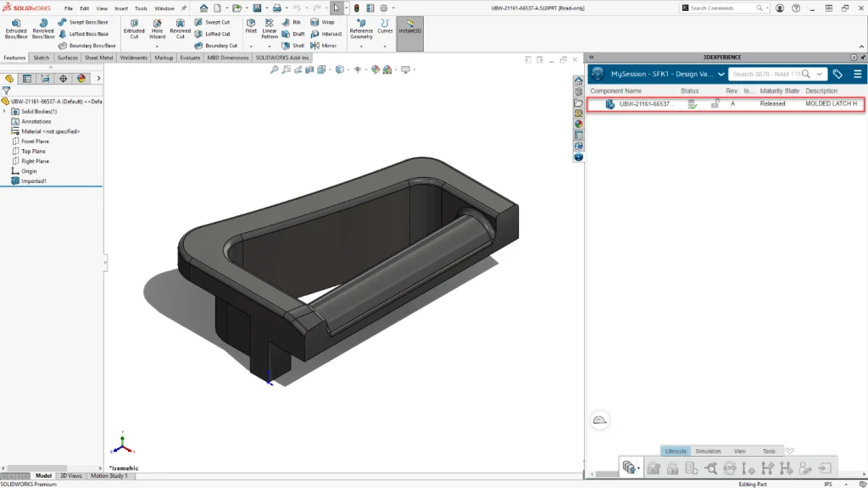Switch to the Sheet Metal tab
Image resolution: width=868 pixels, height=488 pixels.
point(100,58)
